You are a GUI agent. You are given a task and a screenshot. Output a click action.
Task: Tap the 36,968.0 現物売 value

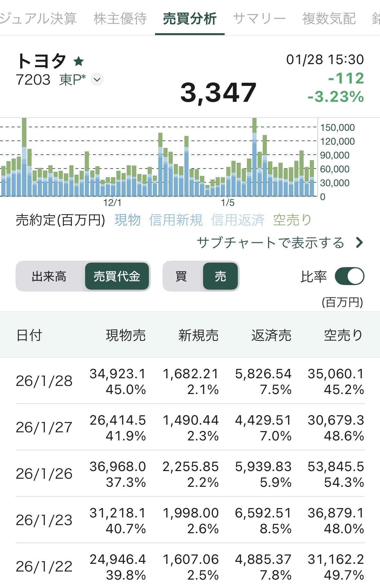tap(118, 467)
